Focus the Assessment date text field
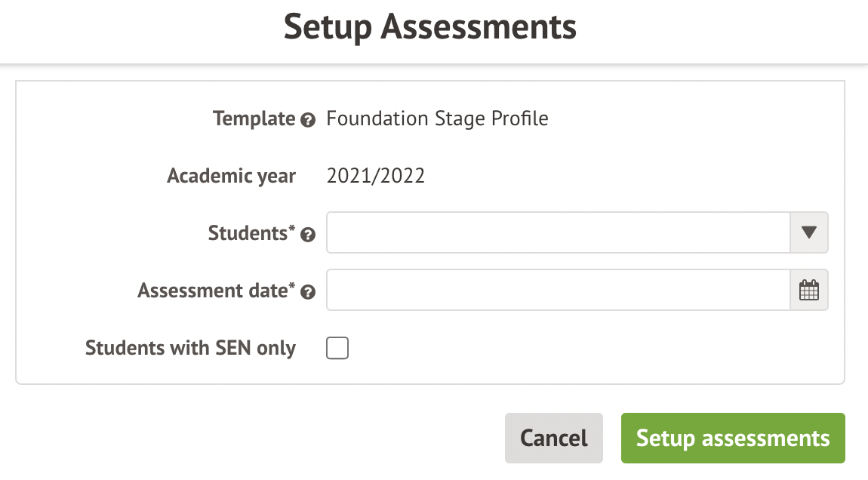 [557, 291]
